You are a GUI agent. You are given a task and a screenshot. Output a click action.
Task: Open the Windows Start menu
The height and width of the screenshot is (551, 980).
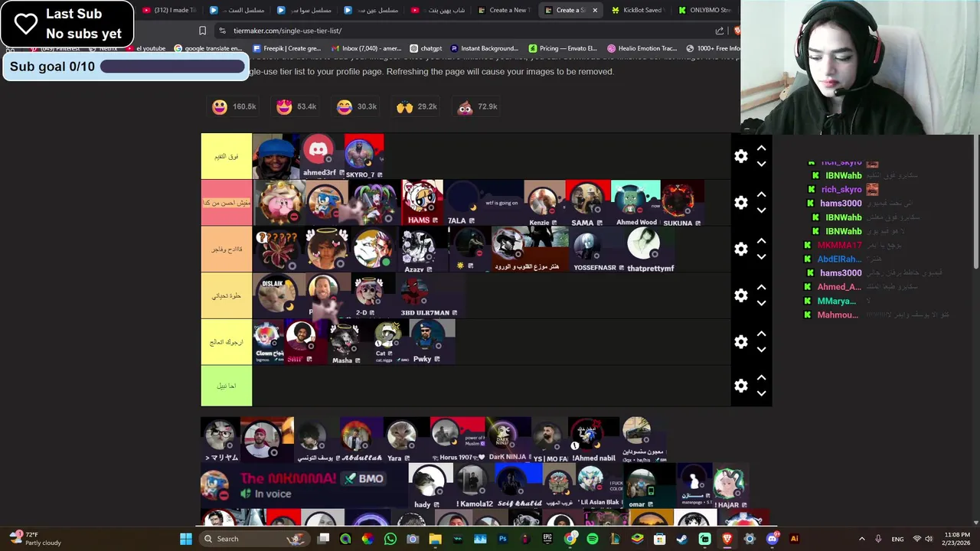186,539
